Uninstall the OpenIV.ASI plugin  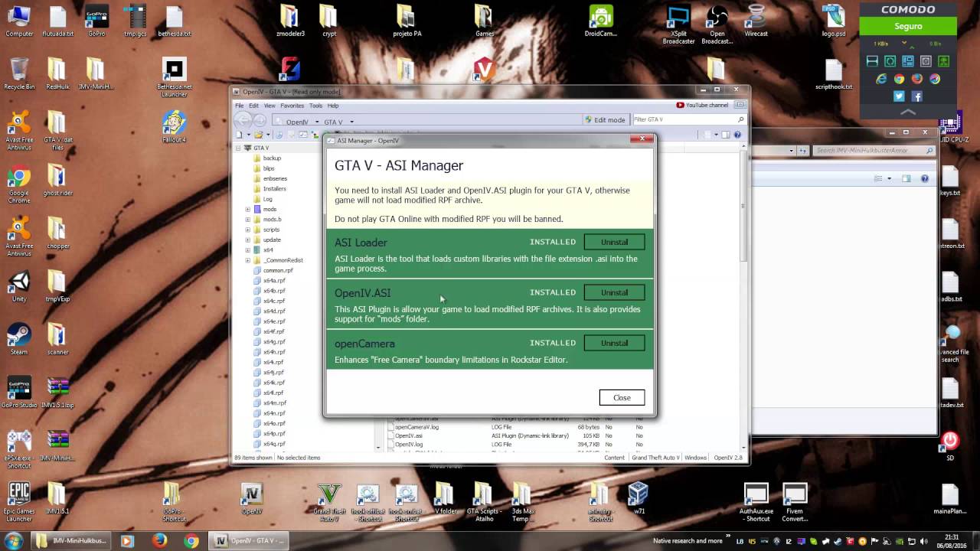click(x=614, y=292)
